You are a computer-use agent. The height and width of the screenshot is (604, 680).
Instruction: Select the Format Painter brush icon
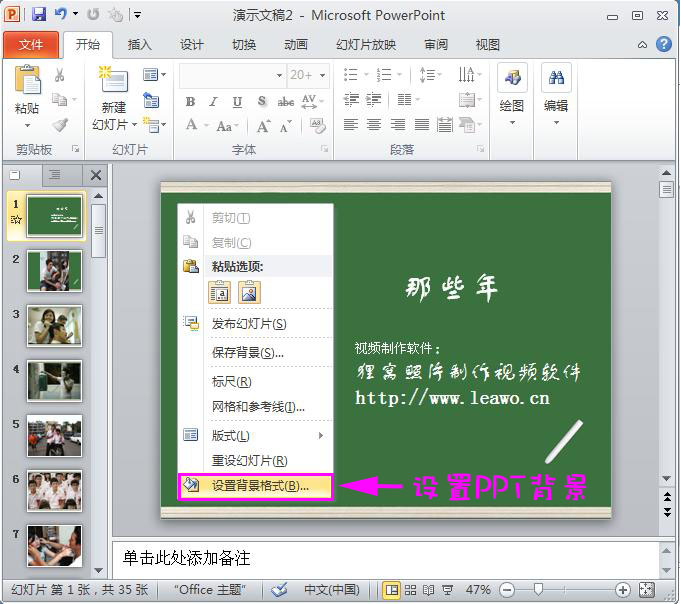tap(60, 124)
